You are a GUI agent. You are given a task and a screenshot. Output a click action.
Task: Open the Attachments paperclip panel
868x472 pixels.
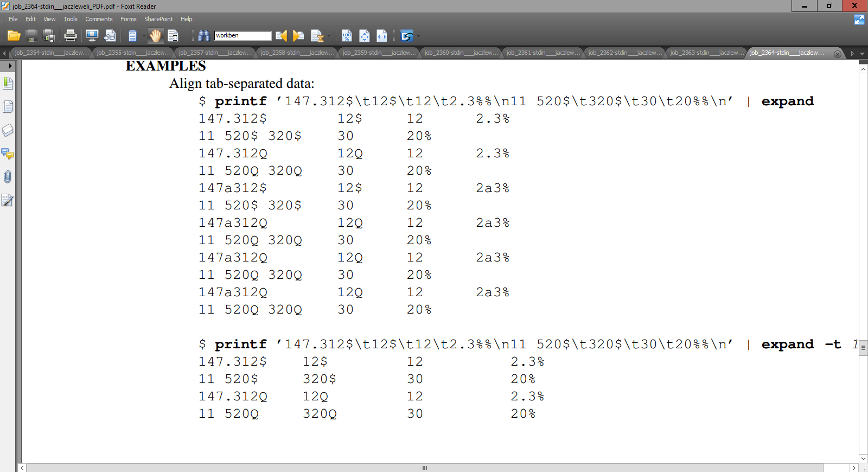(8, 177)
